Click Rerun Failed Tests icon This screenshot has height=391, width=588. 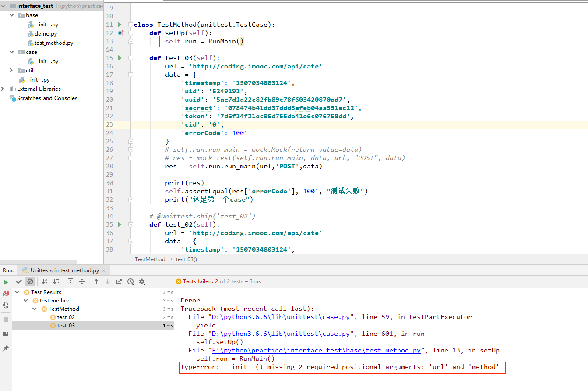[6, 294]
